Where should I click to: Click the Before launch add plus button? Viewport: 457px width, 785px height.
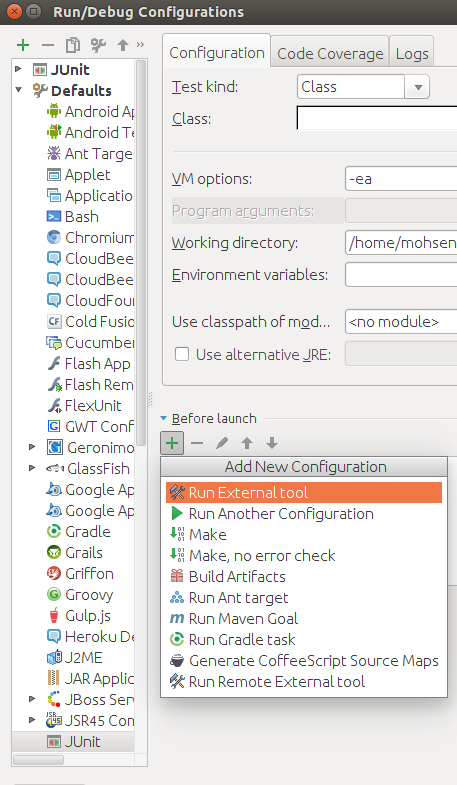click(x=172, y=443)
